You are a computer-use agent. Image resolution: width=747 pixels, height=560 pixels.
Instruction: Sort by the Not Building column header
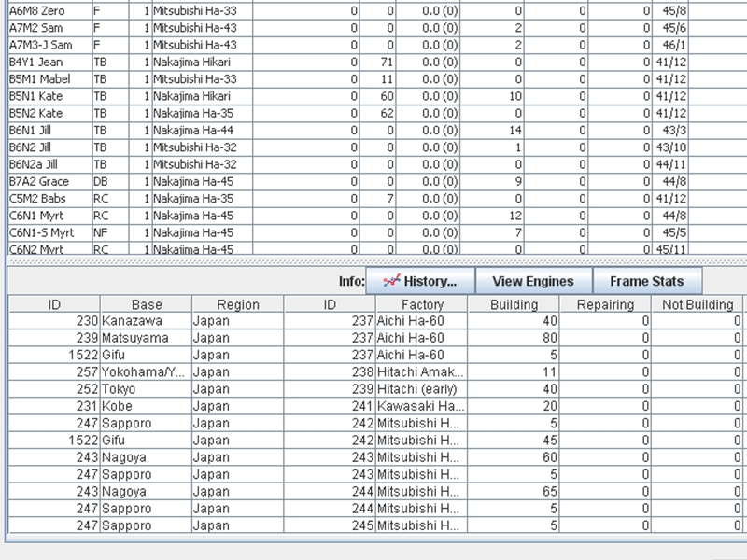click(x=698, y=304)
